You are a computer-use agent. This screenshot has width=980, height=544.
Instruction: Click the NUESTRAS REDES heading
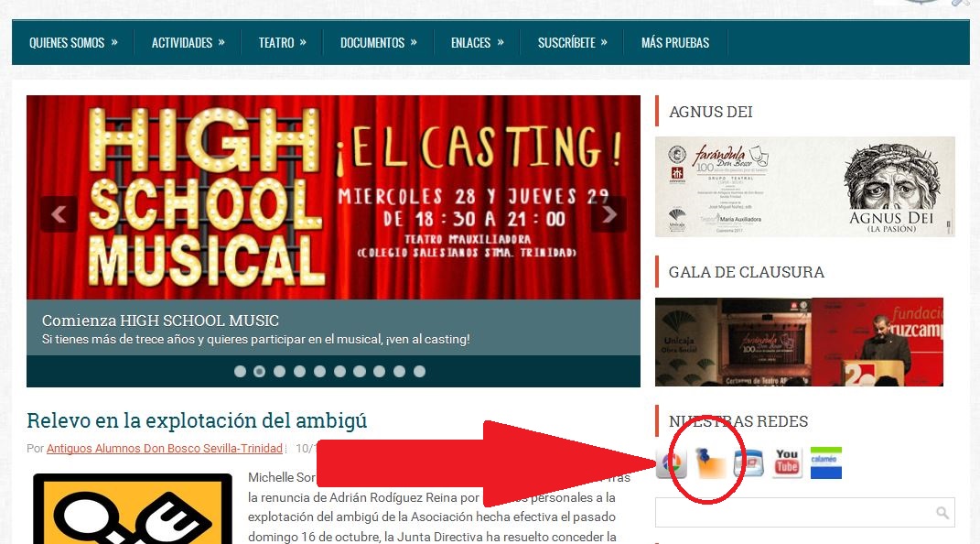(x=738, y=421)
